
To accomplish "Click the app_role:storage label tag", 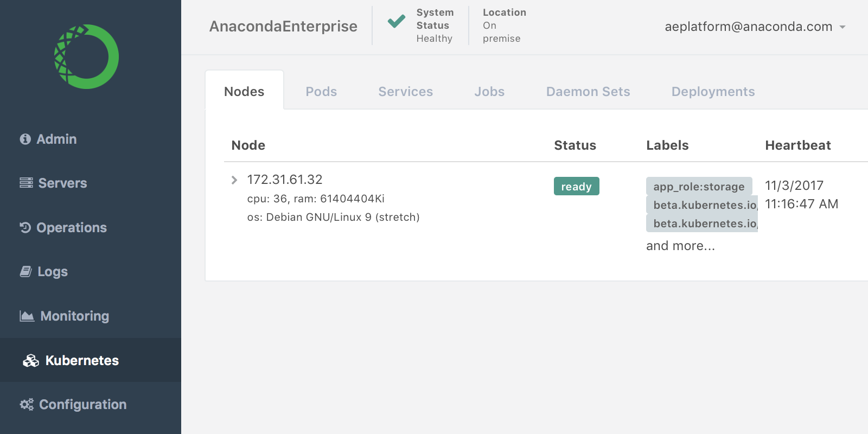I will 699,186.
